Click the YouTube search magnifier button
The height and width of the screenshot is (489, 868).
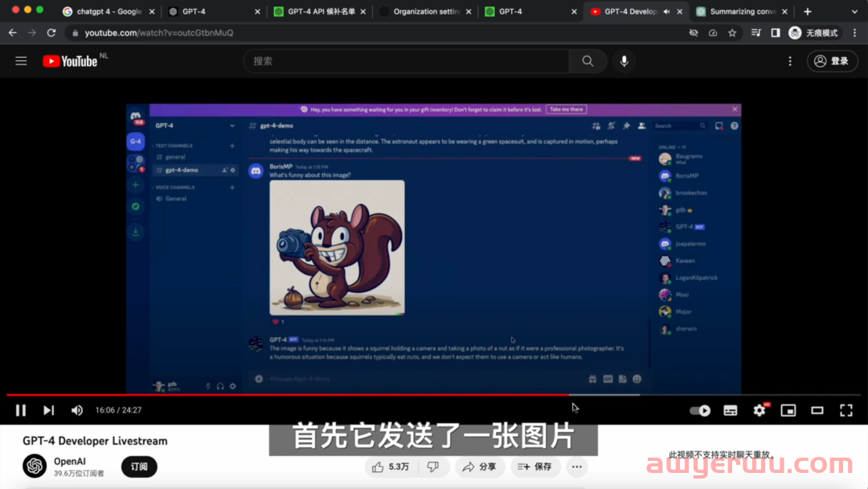(x=588, y=61)
